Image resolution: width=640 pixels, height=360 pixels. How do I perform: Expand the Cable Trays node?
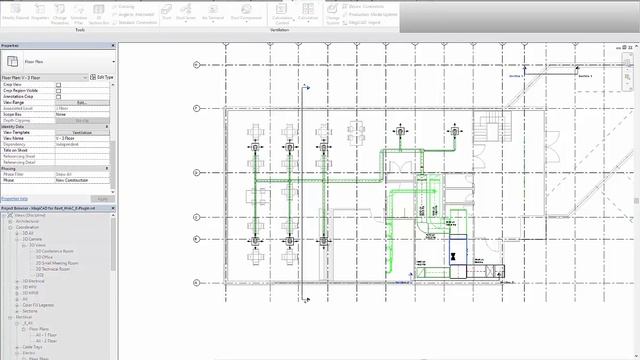pyautogui.click(x=18, y=347)
